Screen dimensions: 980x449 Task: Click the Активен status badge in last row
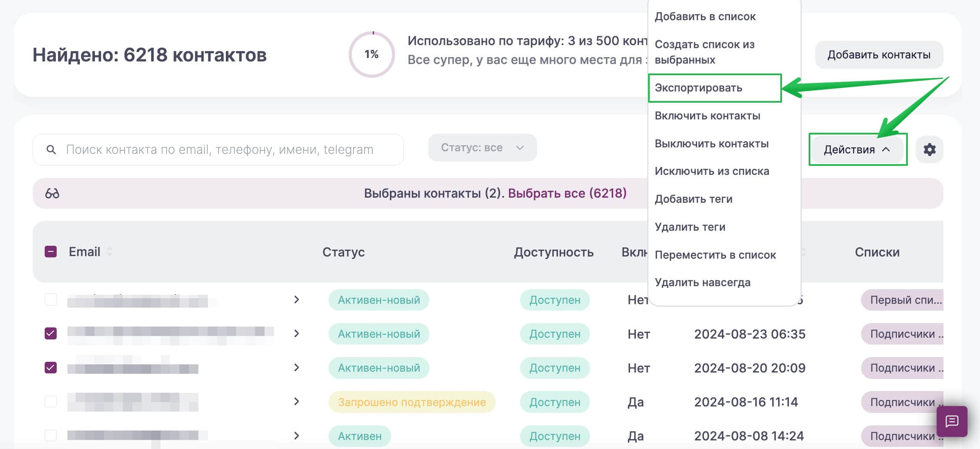[359, 436]
